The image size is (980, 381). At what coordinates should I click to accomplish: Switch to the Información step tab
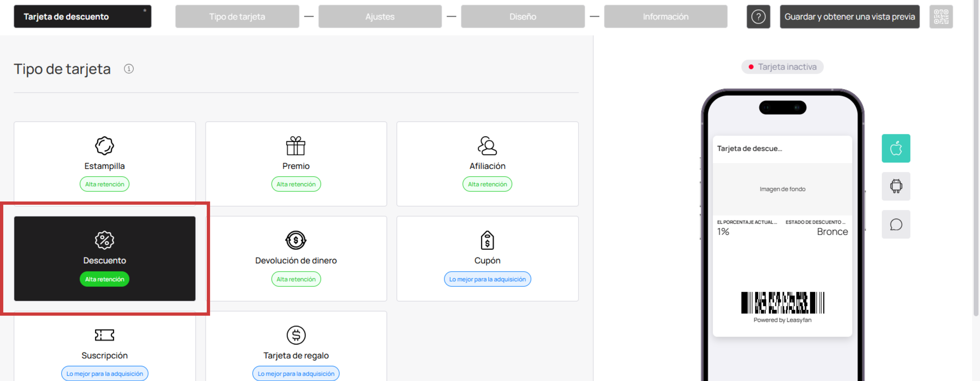click(x=665, y=17)
